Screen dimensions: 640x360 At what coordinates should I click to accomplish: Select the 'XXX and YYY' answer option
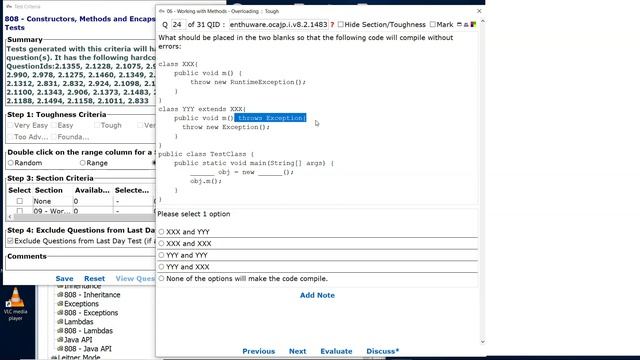(162, 232)
